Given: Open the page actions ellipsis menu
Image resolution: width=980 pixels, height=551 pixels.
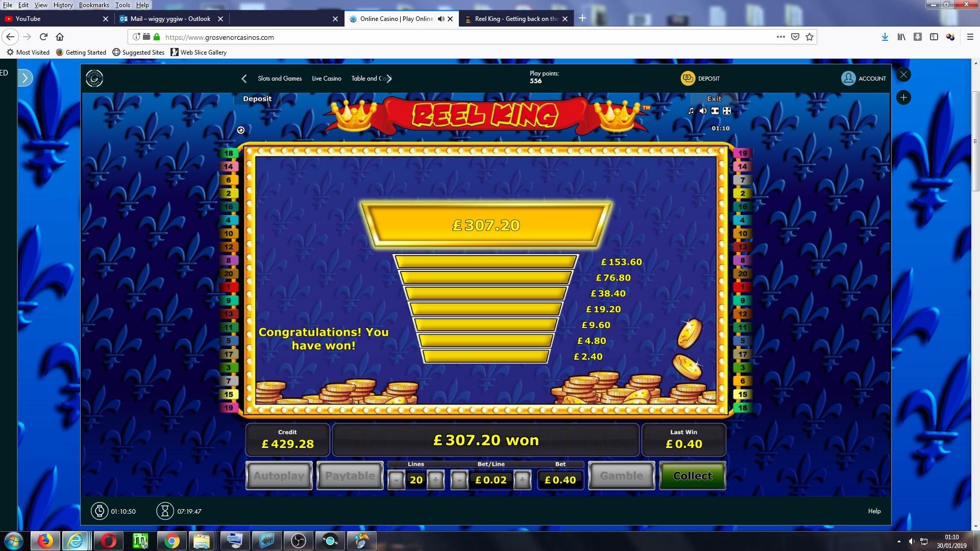Looking at the screenshot, I should click(780, 37).
